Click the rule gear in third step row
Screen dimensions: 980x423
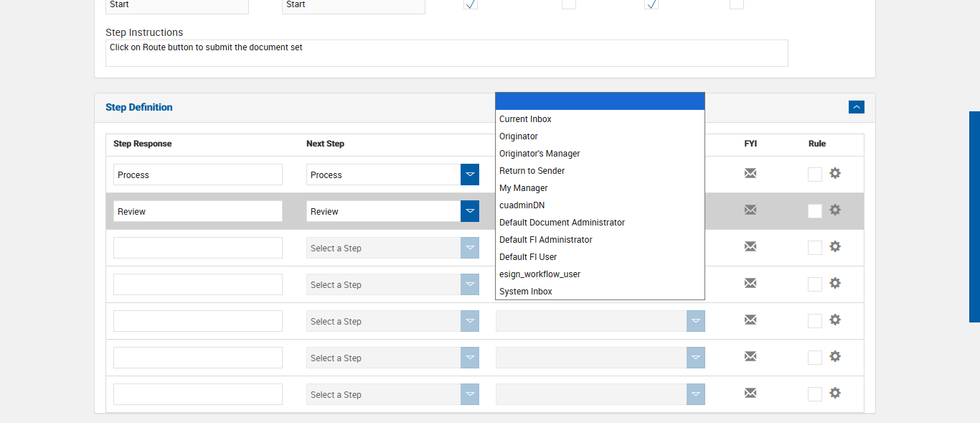835,246
